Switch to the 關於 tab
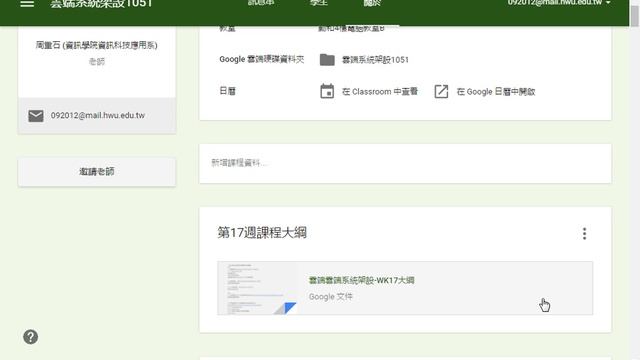Image resolution: width=640 pixels, height=360 pixels. 372,3
